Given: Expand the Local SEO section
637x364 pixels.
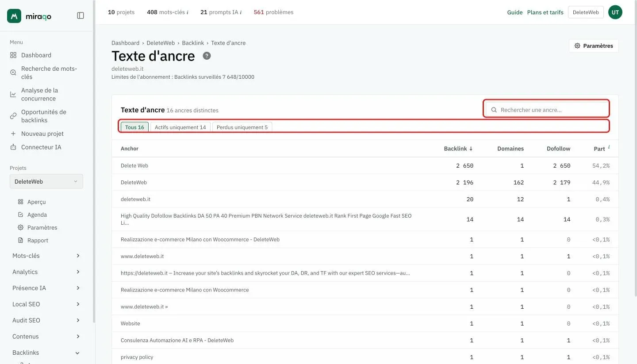Looking at the screenshot, I should pyautogui.click(x=46, y=304).
